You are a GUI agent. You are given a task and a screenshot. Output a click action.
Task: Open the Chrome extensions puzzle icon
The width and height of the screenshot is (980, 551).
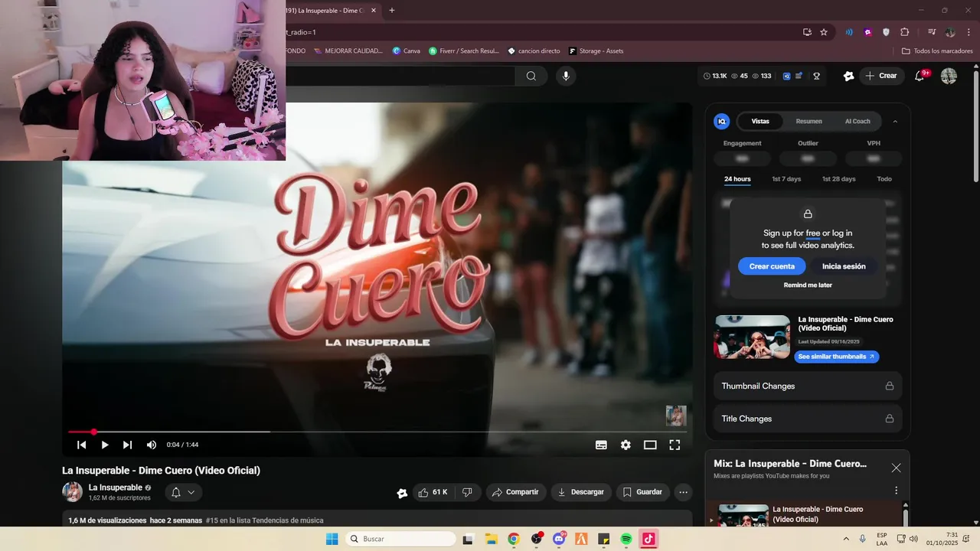point(904,32)
